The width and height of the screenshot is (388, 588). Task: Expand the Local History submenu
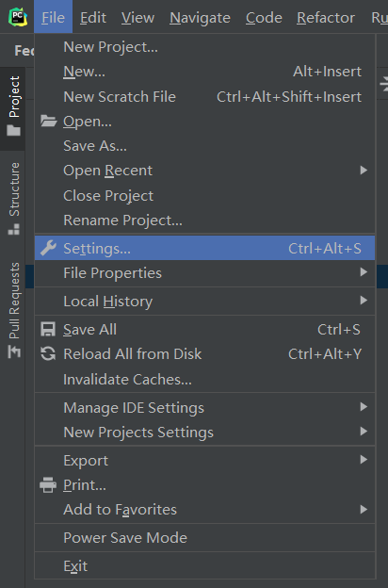(205, 302)
